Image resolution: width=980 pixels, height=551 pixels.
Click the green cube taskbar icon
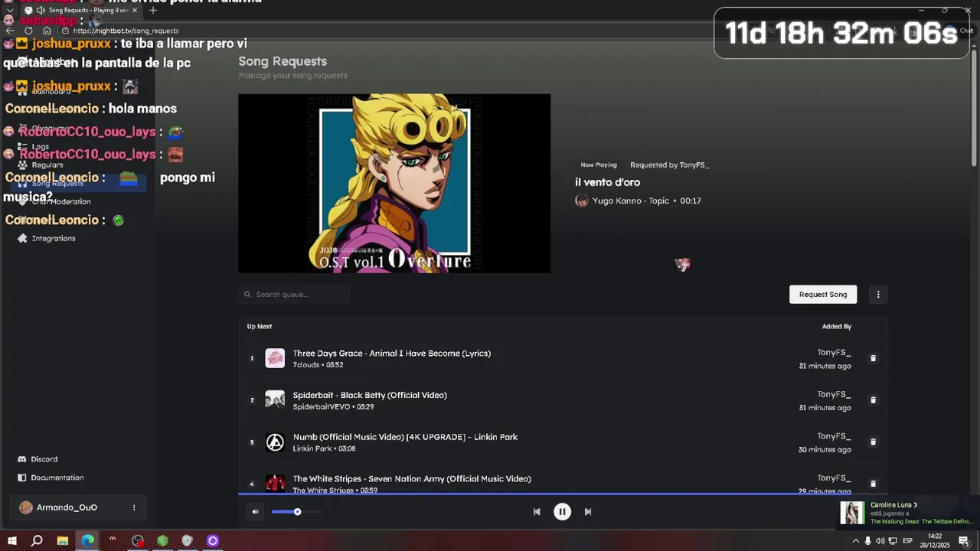pos(162,541)
